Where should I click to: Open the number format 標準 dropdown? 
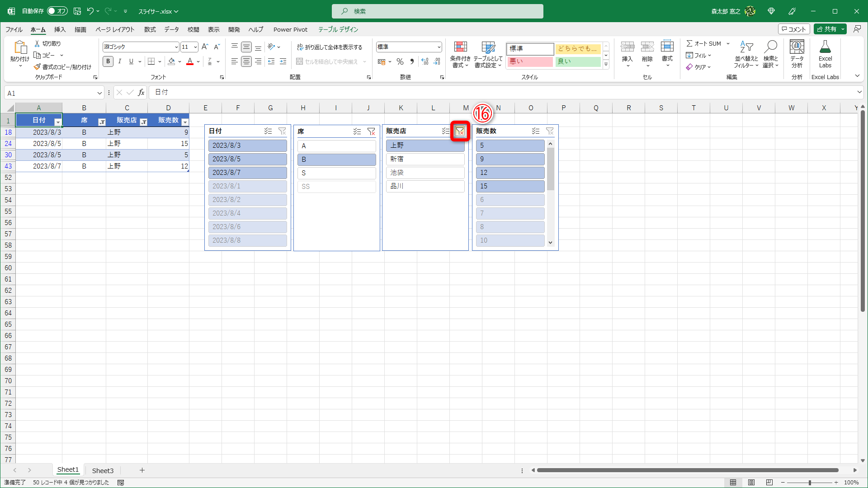(439, 47)
